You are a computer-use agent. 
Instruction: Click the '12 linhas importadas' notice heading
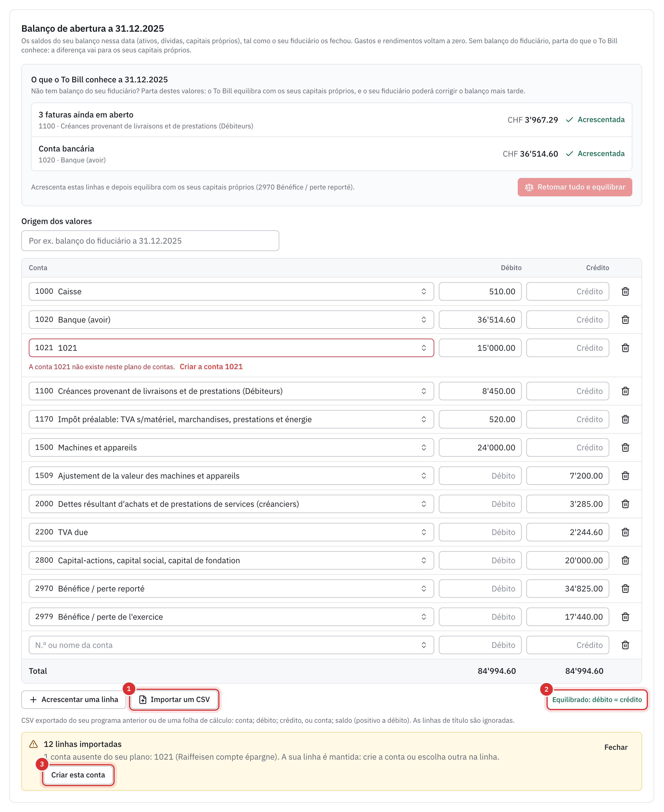[83, 744]
